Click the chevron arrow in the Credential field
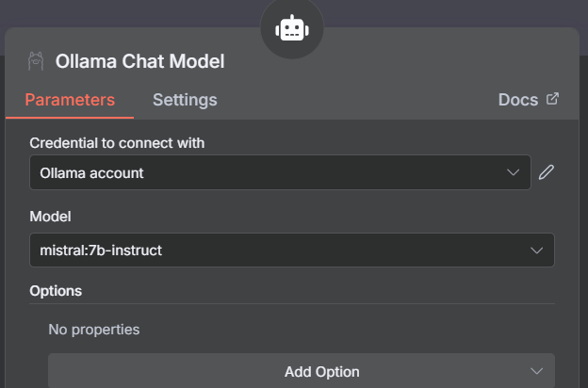The width and height of the screenshot is (588, 388). click(x=514, y=172)
